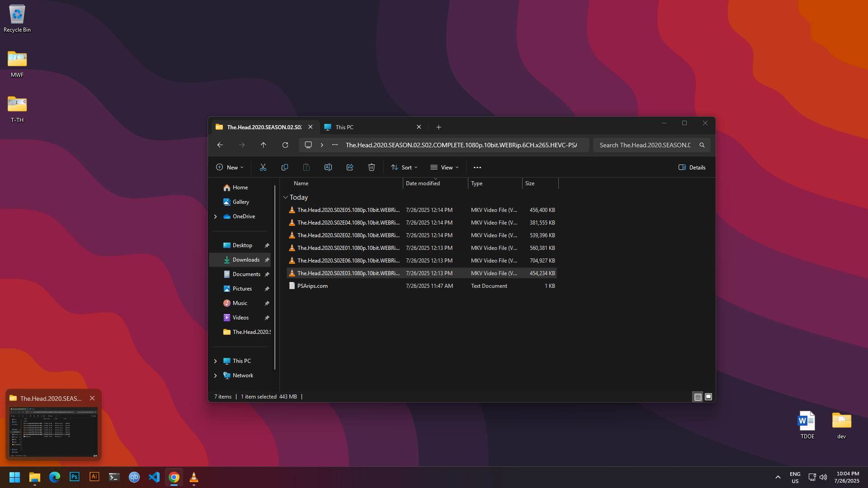Click the Rename icon in toolbar

tap(328, 167)
